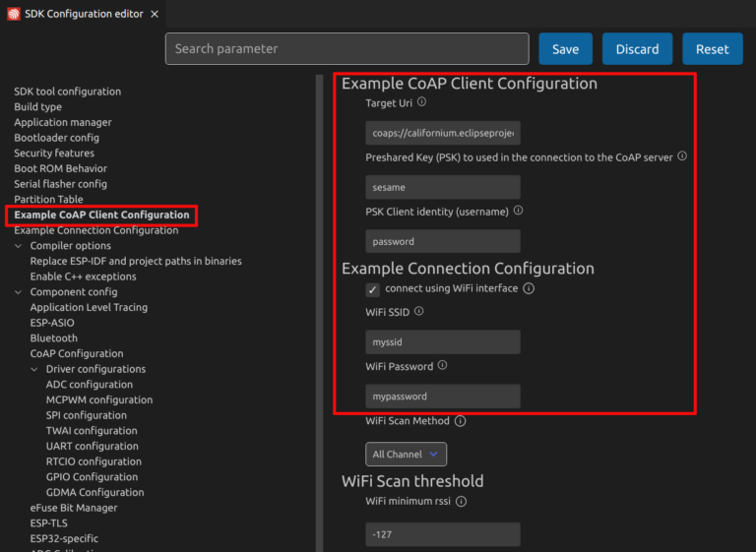This screenshot has width=756, height=552.
Task: Click info icon next to PSK Client identity
Action: tap(519, 211)
